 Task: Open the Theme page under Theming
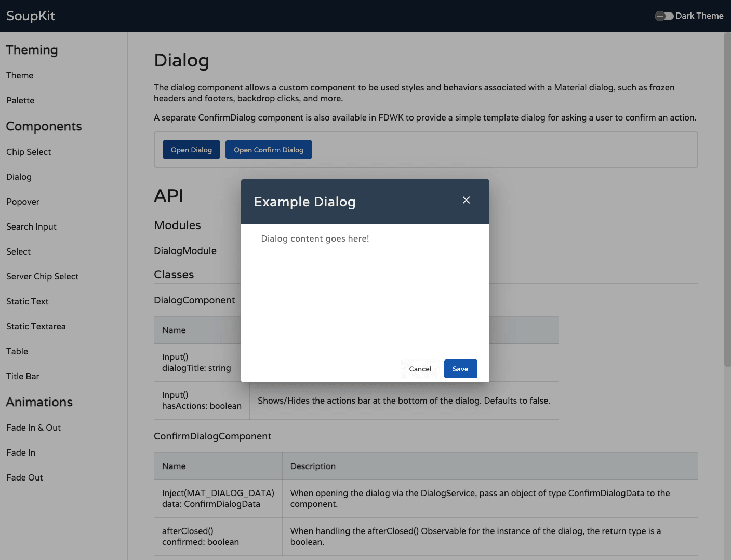20,75
